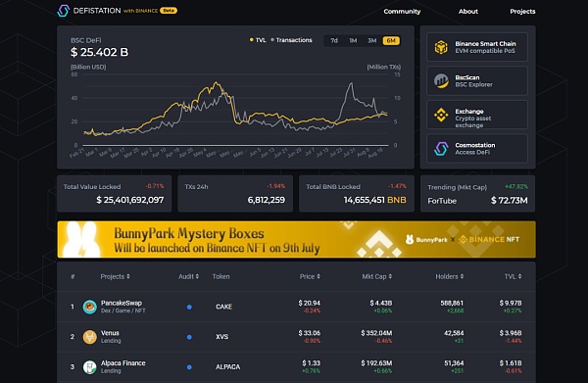Image resolution: width=588 pixels, height=383 pixels.
Task: Sort the table by Audit
Action: click(x=188, y=276)
